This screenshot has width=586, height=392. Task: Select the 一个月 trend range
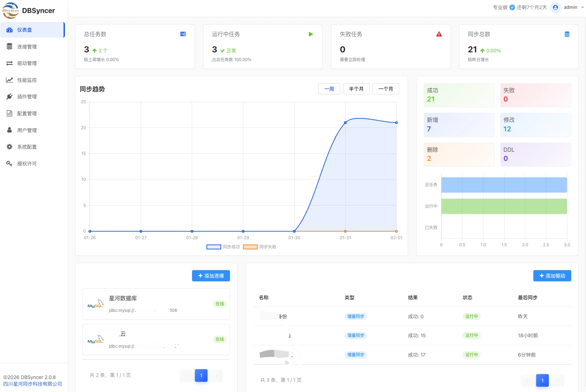click(x=386, y=89)
